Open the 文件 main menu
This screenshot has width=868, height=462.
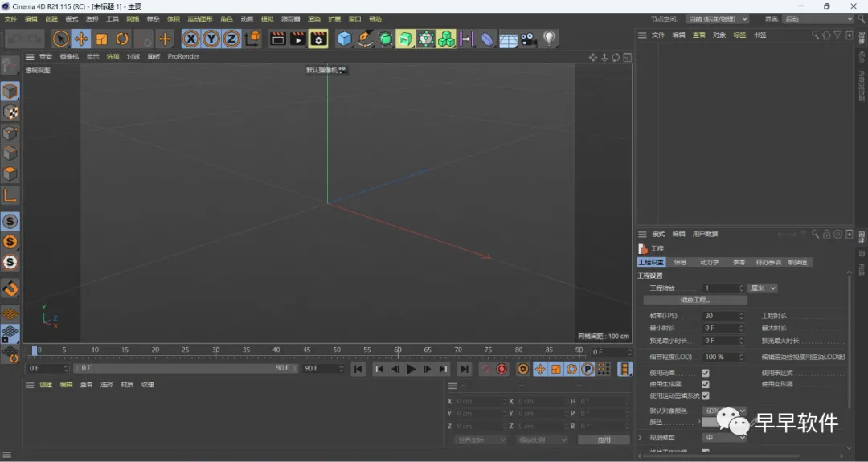tap(10, 18)
